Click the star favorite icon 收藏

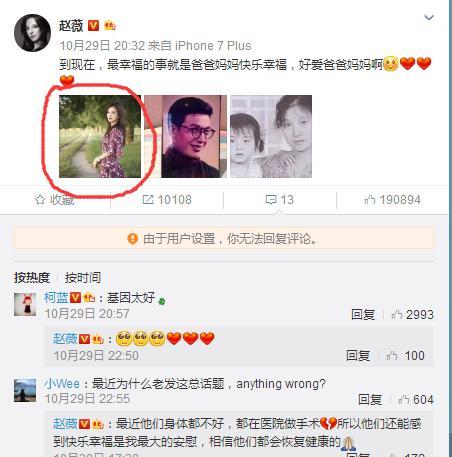[40, 200]
